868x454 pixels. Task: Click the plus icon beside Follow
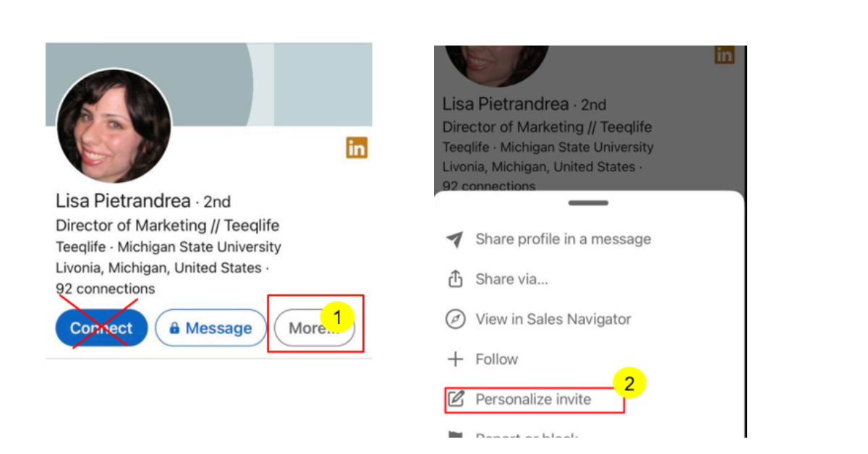[x=455, y=359]
